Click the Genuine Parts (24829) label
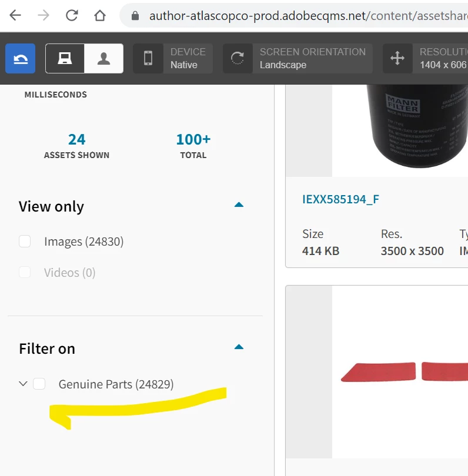Viewport: 468px width, 476px height. click(116, 384)
